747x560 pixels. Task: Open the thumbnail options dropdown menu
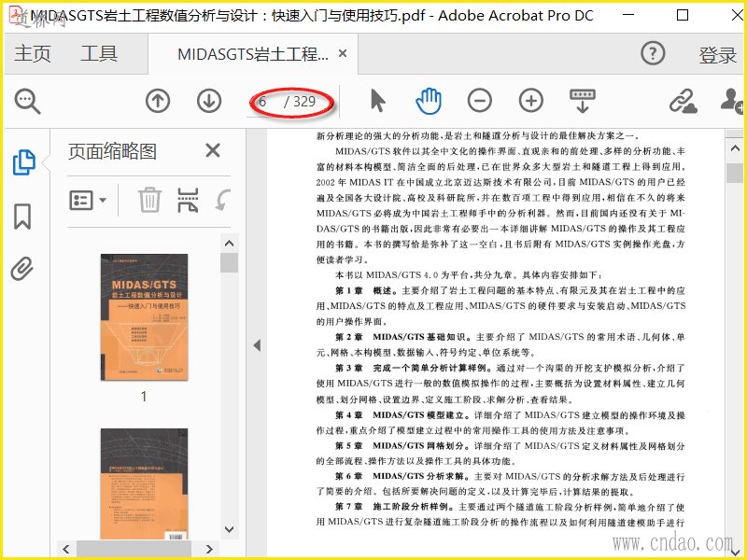pyautogui.click(x=88, y=201)
